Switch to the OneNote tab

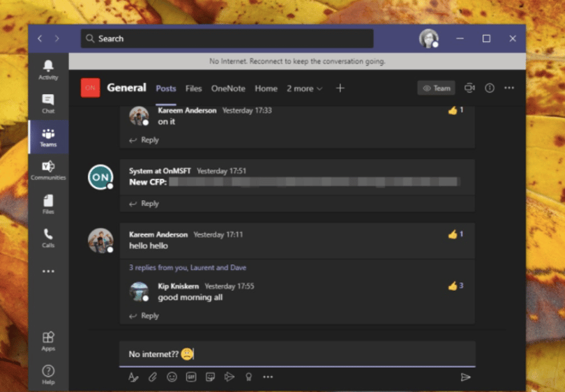pos(228,89)
